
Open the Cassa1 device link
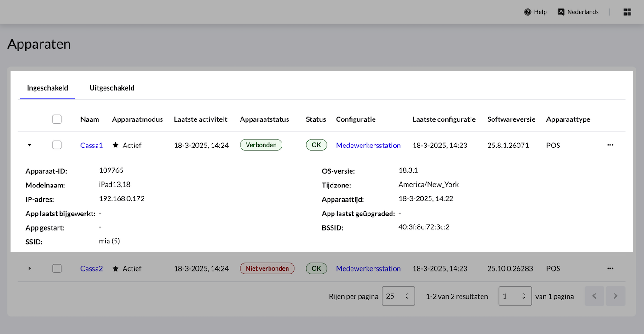tap(92, 145)
